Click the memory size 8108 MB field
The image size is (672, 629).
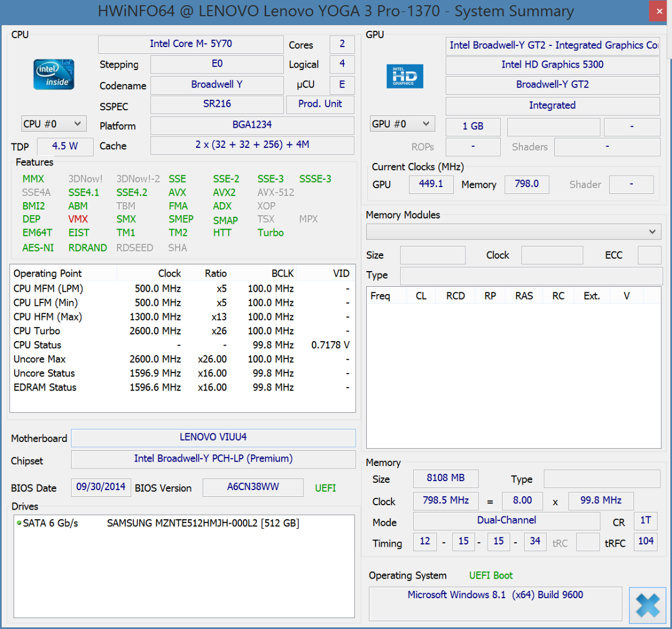446,478
